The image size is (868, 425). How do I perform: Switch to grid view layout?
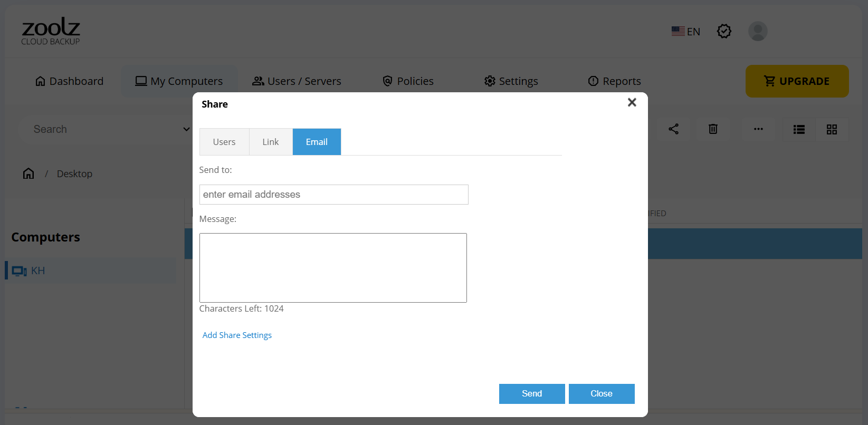[832, 130]
